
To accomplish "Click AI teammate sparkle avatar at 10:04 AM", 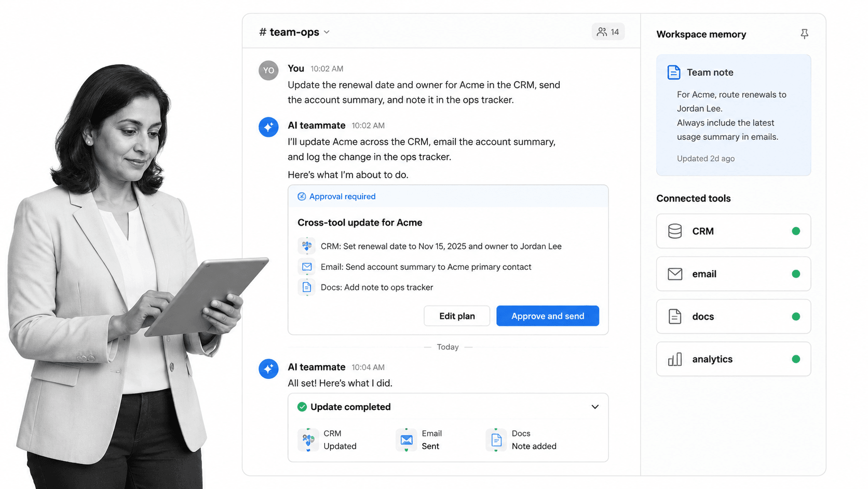I will point(268,368).
